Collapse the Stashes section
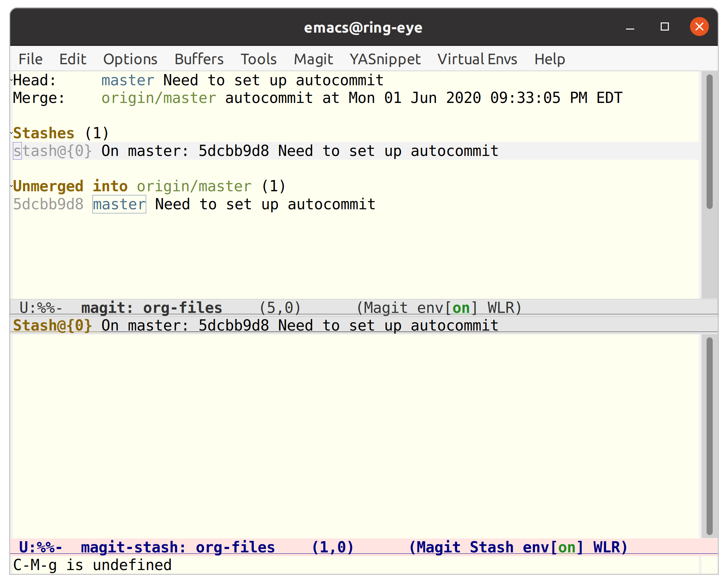Screen dimensions: 728x584 point(44,132)
